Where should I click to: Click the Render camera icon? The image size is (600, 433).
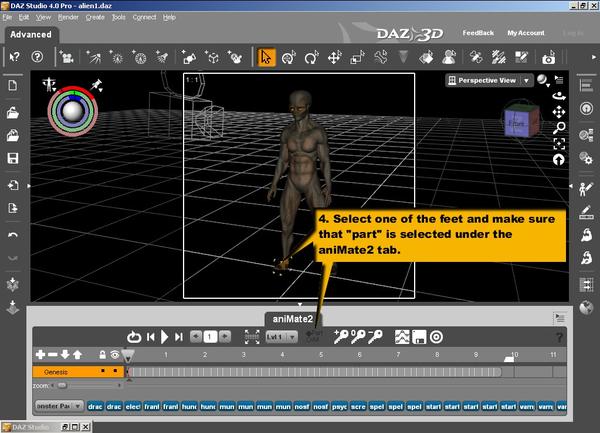click(x=548, y=57)
